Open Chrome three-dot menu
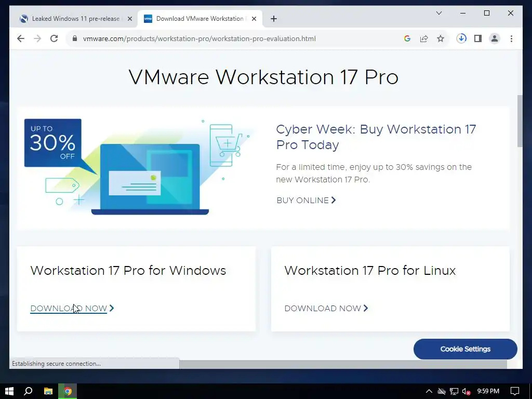532x399 pixels. 511,38
